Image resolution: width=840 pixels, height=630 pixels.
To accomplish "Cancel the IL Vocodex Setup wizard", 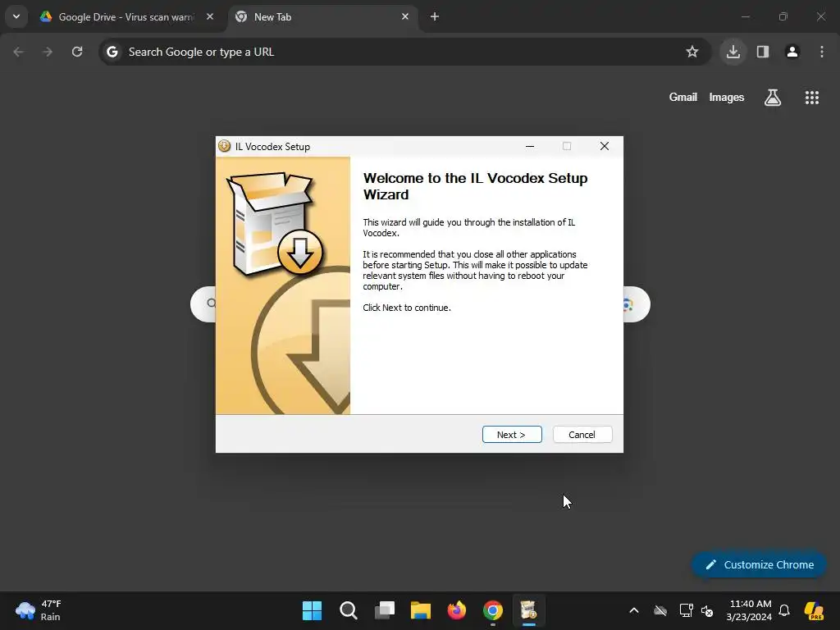I will (x=582, y=435).
